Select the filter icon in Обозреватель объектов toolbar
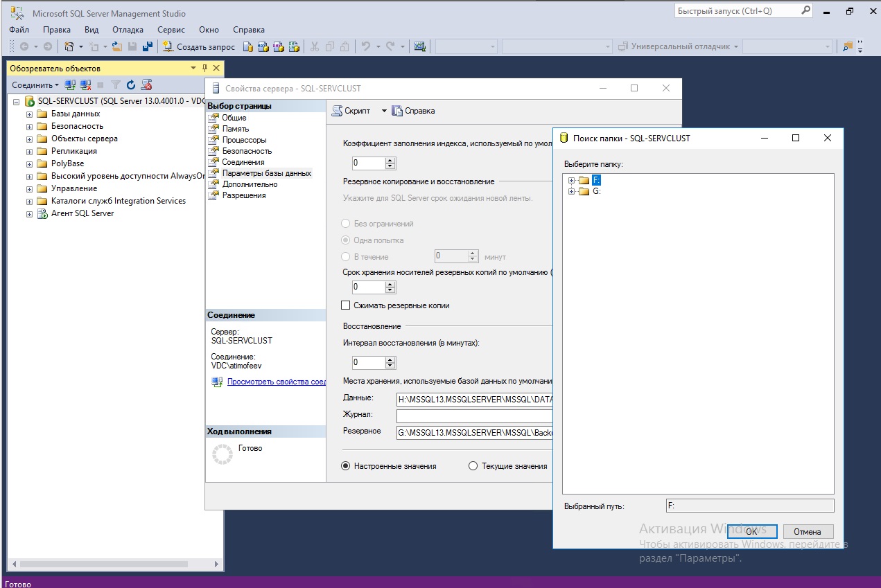Screen dimensions: 881x588 coord(115,84)
